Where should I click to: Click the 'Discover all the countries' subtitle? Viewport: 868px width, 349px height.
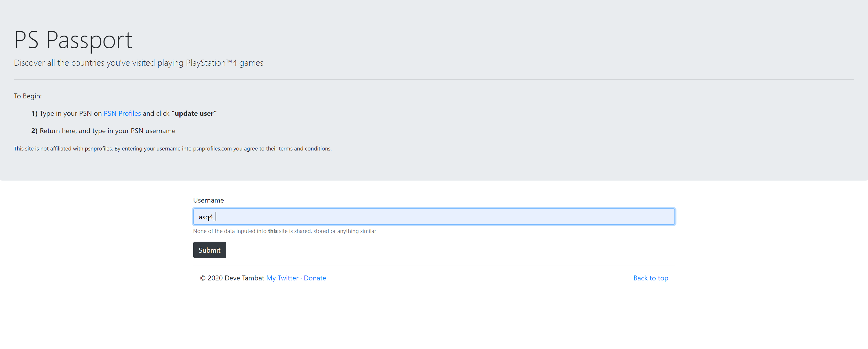pyautogui.click(x=139, y=63)
